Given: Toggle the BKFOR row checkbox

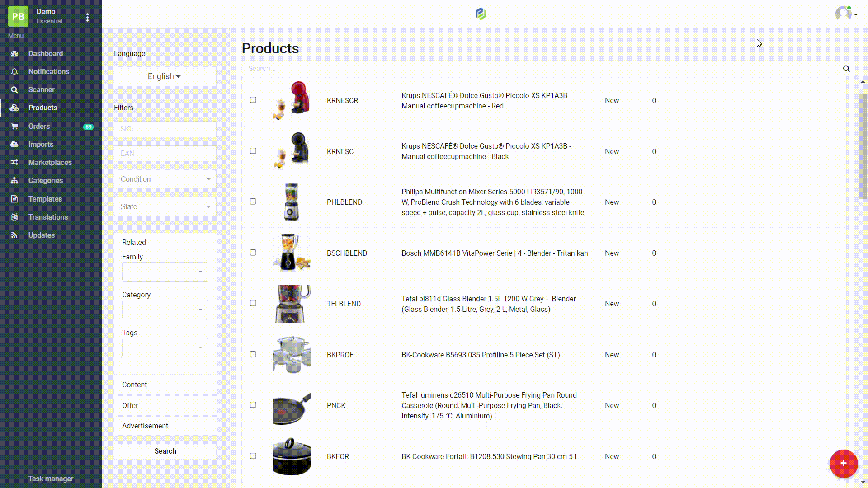Looking at the screenshot, I should [253, 456].
